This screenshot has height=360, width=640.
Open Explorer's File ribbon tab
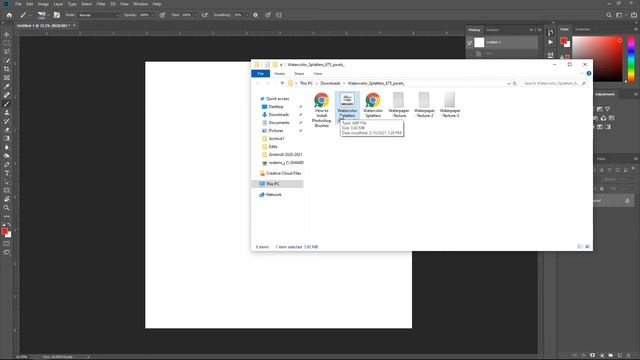click(260, 73)
